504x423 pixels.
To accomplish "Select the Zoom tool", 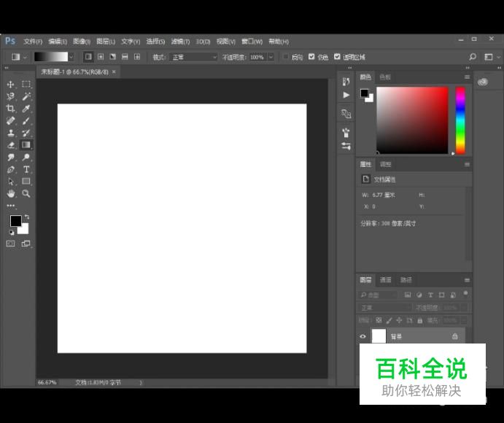I will [26, 193].
